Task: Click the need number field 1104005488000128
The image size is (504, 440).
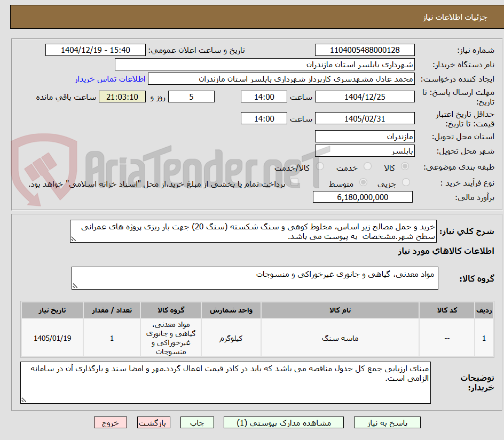Action: click(x=365, y=50)
